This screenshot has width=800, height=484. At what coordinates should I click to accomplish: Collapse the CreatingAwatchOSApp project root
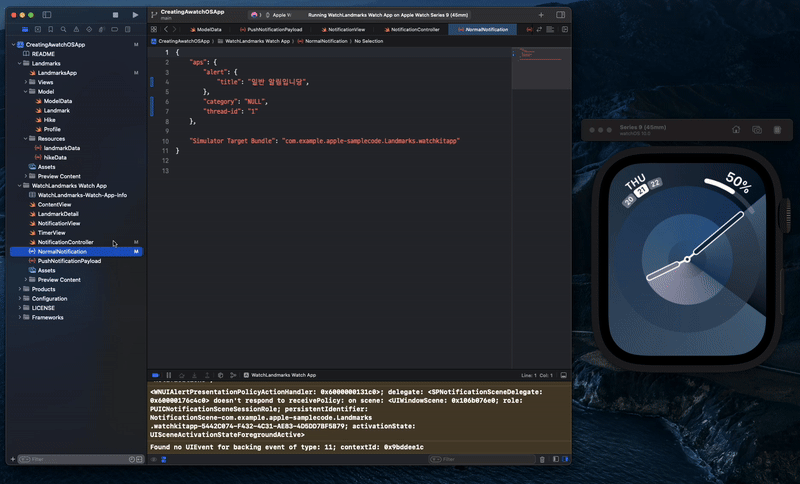pyautogui.click(x=13, y=45)
